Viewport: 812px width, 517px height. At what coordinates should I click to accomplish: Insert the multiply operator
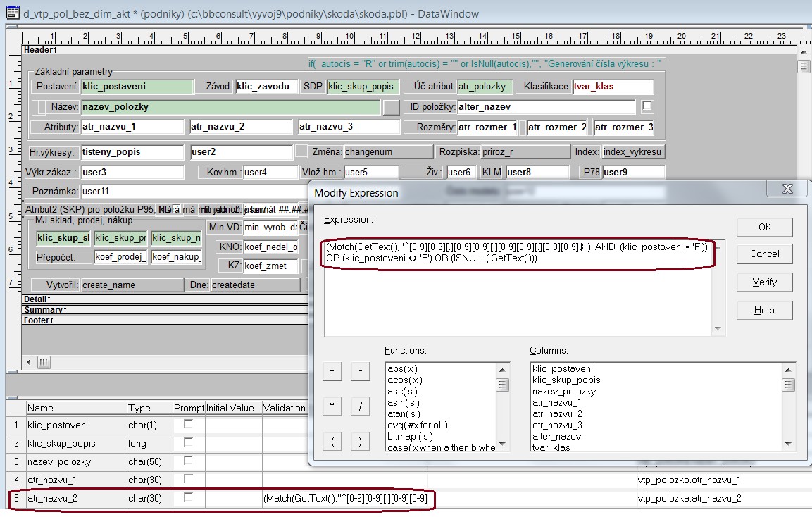(332, 406)
